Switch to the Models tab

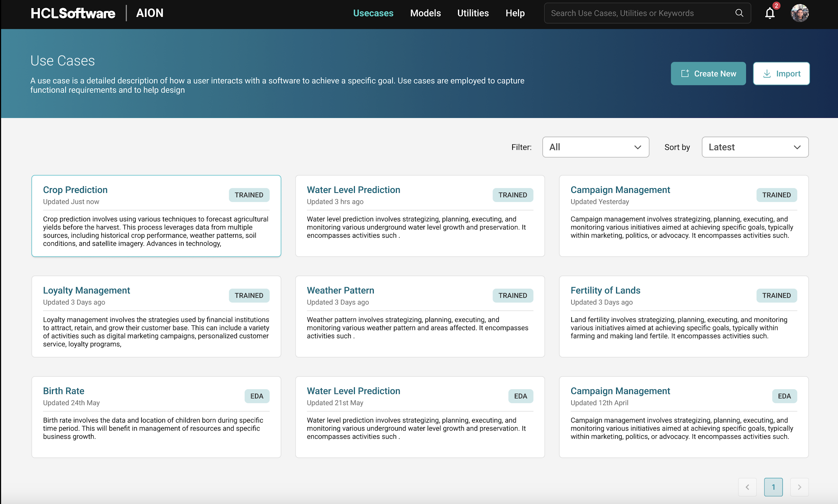pos(425,13)
